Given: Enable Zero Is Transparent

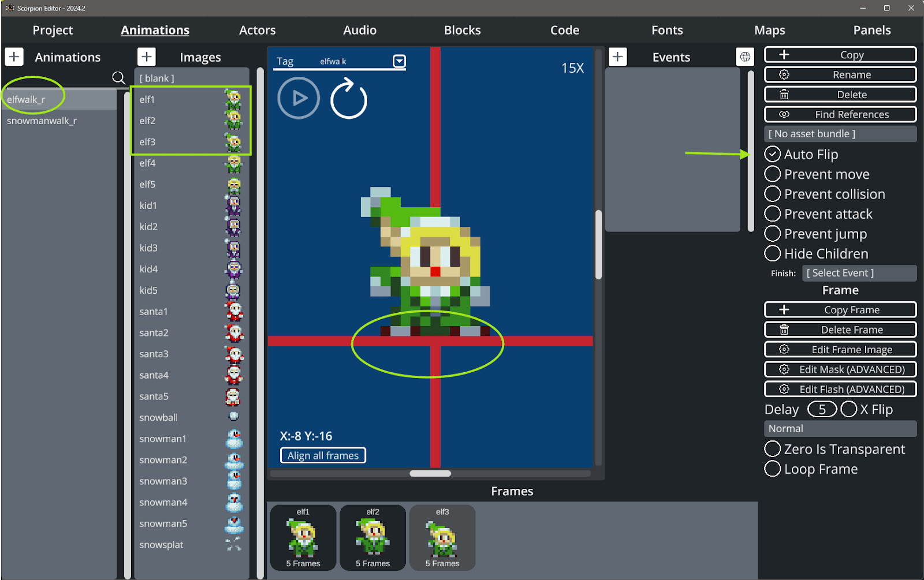Looking at the screenshot, I should pos(772,449).
